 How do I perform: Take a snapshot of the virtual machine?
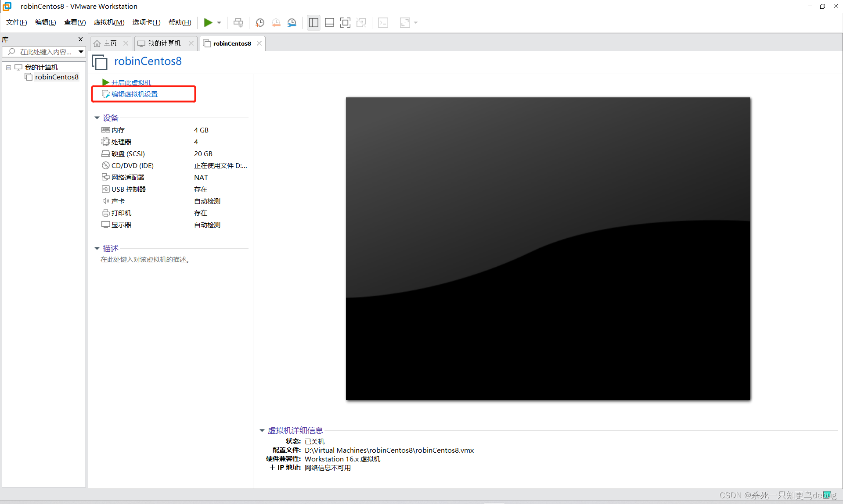(260, 22)
